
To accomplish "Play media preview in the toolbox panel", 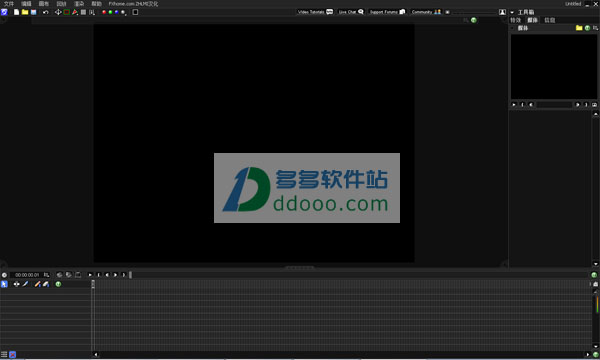I will coord(514,104).
